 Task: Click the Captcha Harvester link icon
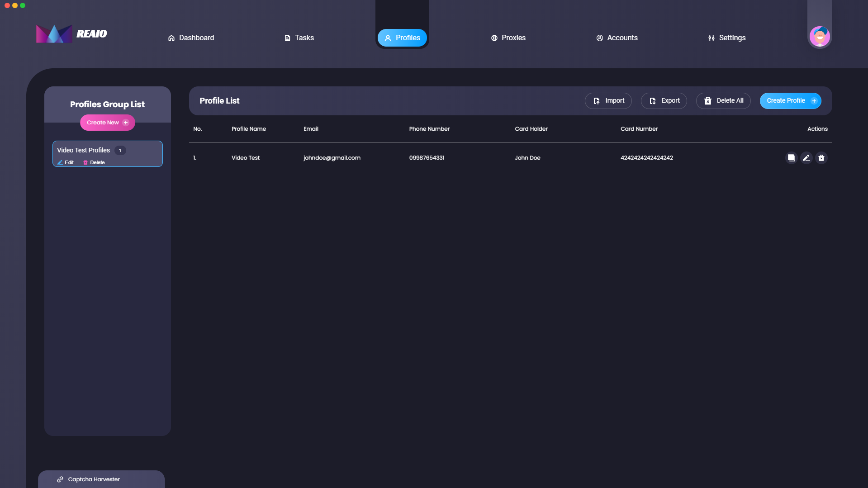point(60,479)
